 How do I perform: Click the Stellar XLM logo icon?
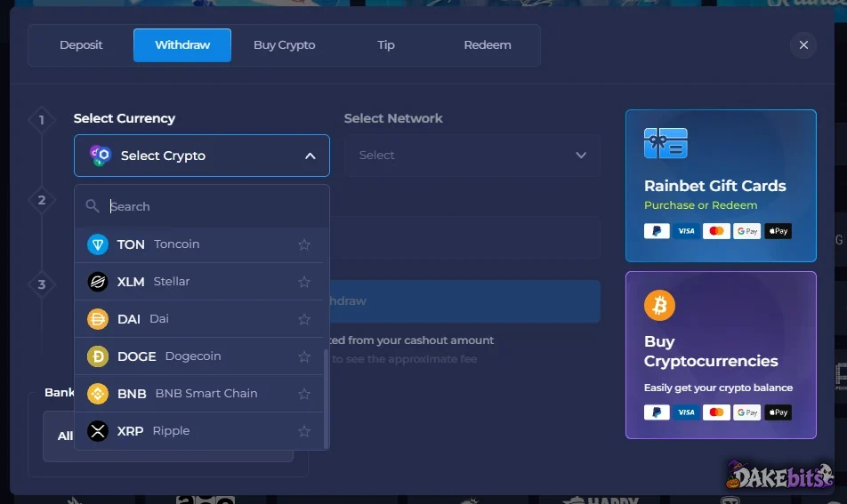98,282
